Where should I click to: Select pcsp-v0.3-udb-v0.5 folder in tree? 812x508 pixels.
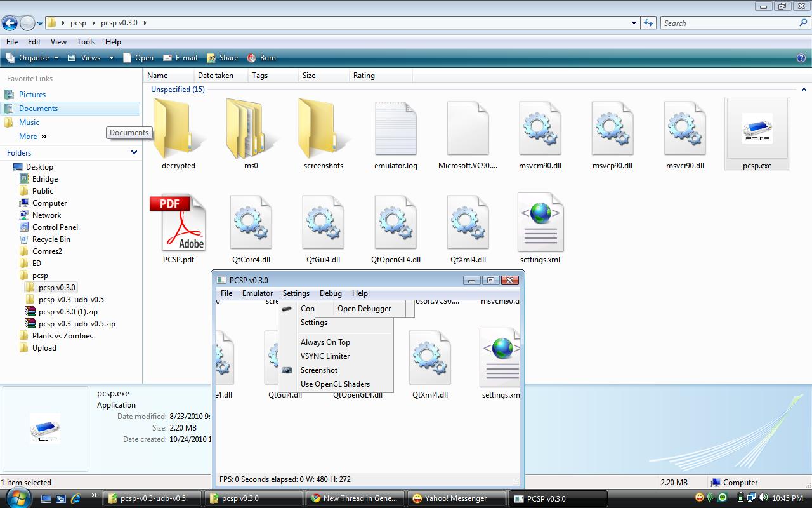point(71,300)
